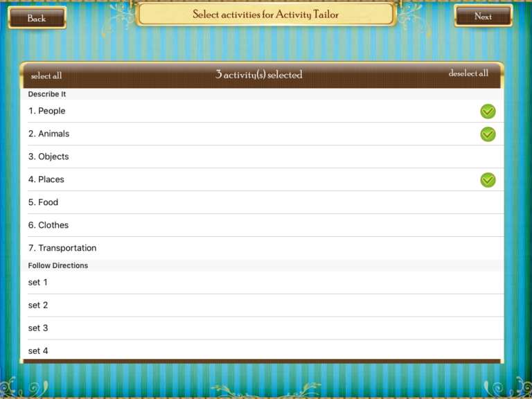
Task: Select the 7. Transportation activity
Action: point(262,249)
